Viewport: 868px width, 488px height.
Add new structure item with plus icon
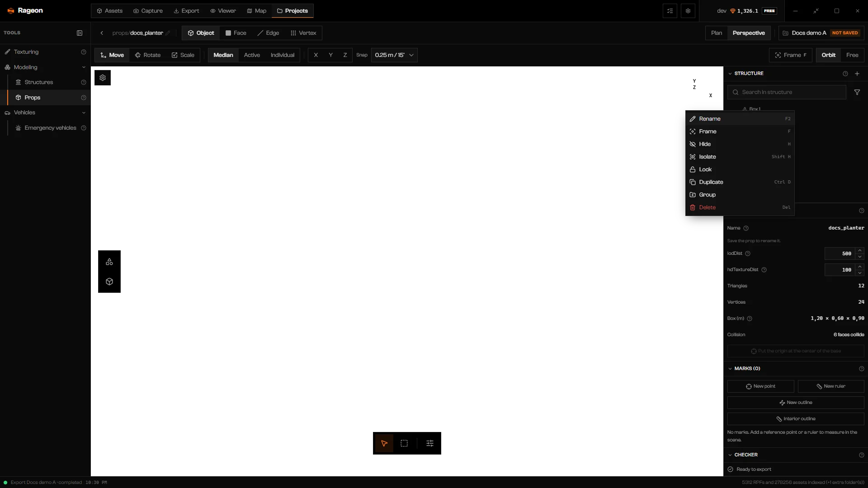857,74
